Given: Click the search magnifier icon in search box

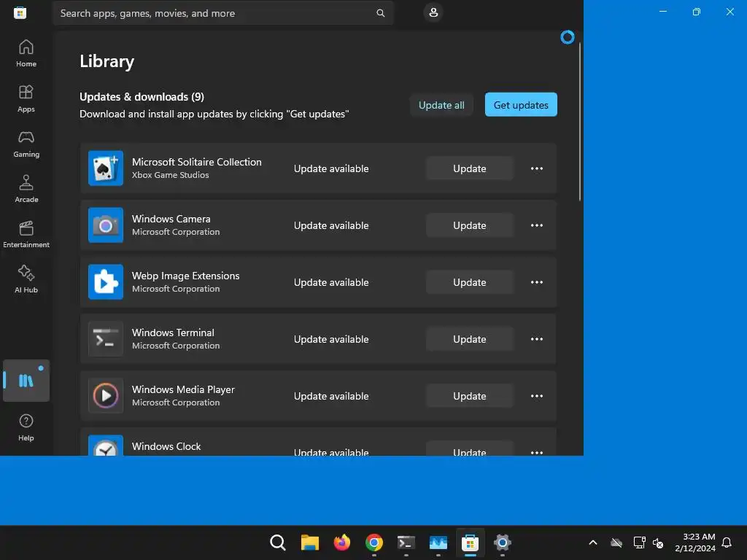Looking at the screenshot, I should pyautogui.click(x=381, y=13).
